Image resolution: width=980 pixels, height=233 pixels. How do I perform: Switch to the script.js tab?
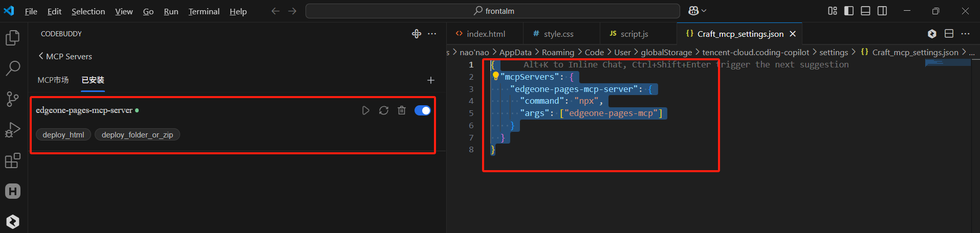638,34
